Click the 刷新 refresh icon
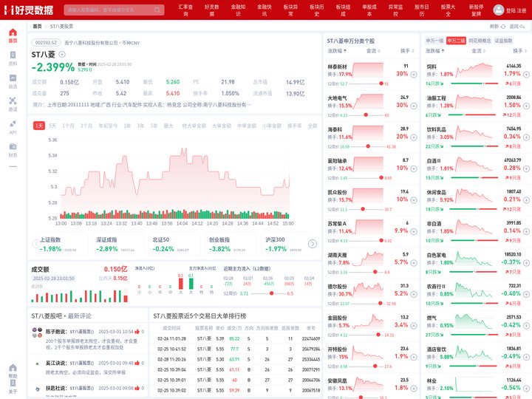 coord(503,27)
